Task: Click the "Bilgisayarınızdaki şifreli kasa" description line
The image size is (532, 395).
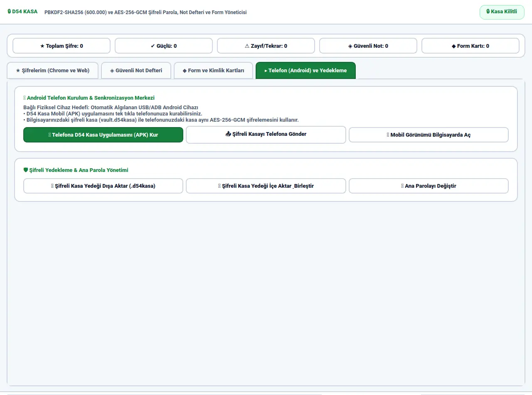Action: (161, 120)
